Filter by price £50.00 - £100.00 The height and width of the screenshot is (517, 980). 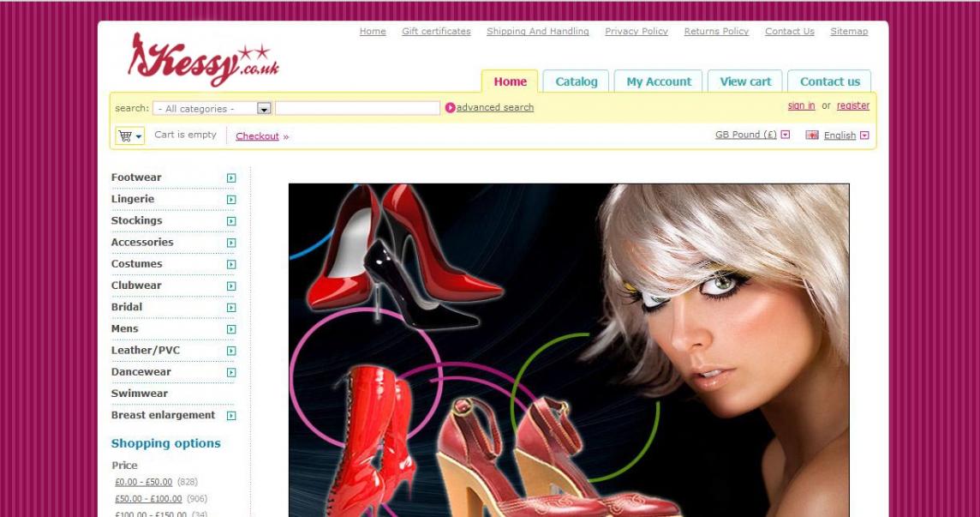pyautogui.click(x=148, y=499)
